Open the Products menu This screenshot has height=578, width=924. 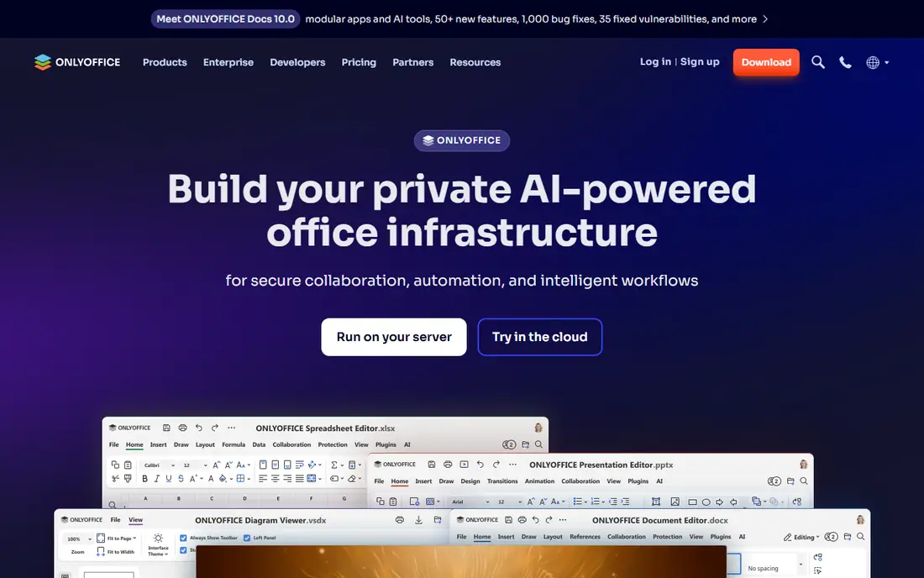(165, 62)
